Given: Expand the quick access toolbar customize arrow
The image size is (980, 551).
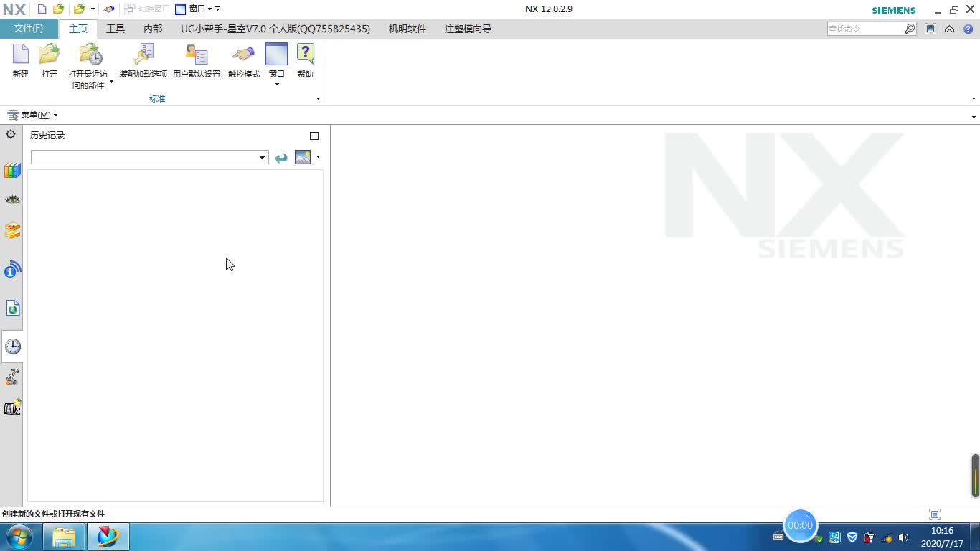Looking at the screenshot, I should click(x=218, y=9).
